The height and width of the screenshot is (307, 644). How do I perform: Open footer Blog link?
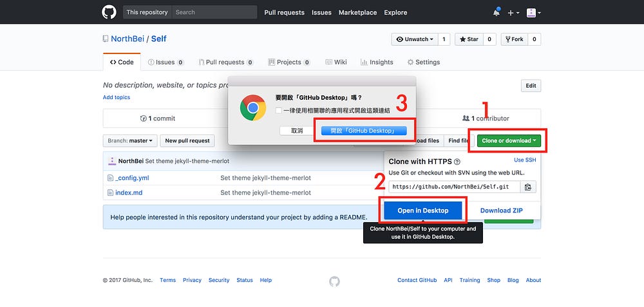(x=513, y=280)
